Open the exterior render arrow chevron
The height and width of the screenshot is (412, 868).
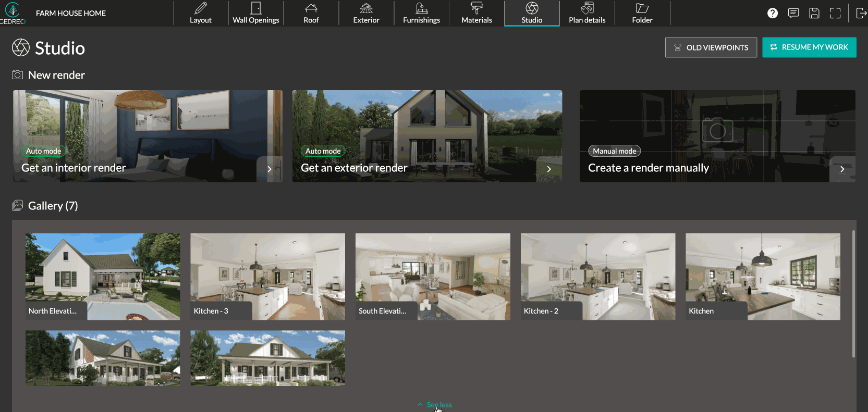[x=549, y=169]
